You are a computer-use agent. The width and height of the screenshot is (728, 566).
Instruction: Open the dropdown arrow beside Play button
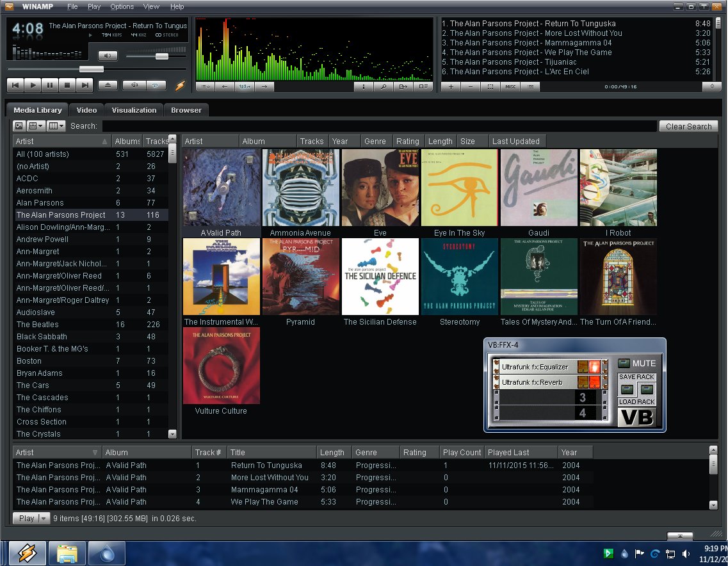click(44, 518)
